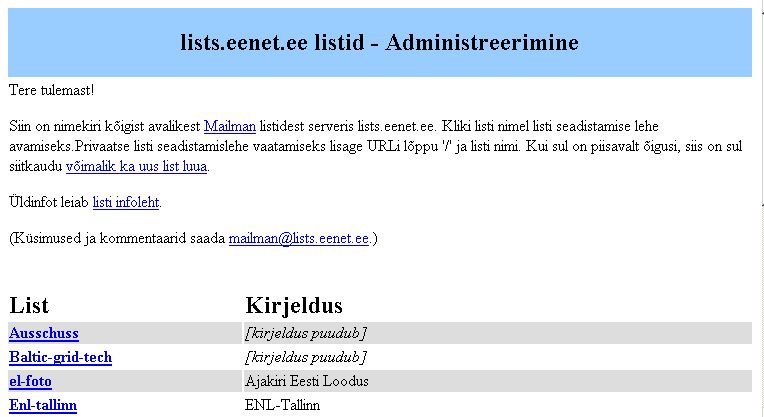Click the paragraph starting 'Siin on nimekiri'

pyautogui.click(x=375, y=147)
